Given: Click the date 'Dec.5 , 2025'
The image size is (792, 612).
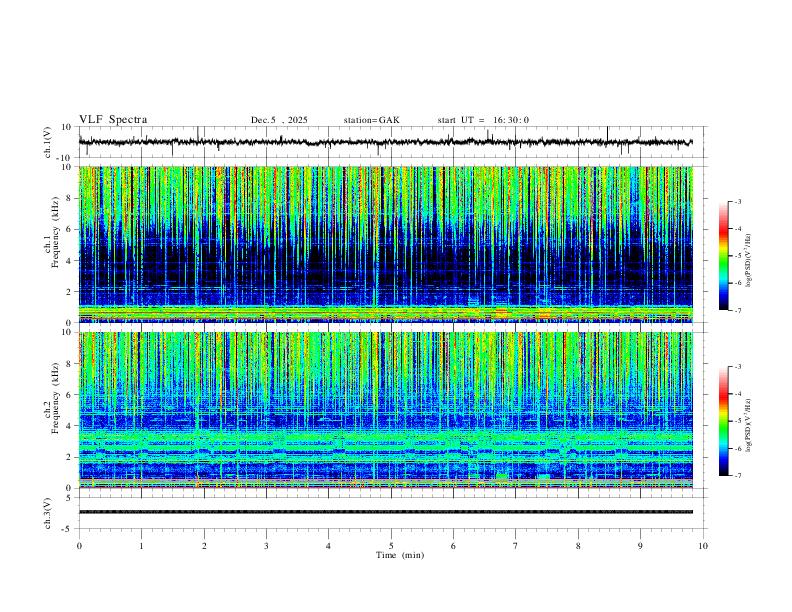Looking at the screenshot, I should click(279, 120).
